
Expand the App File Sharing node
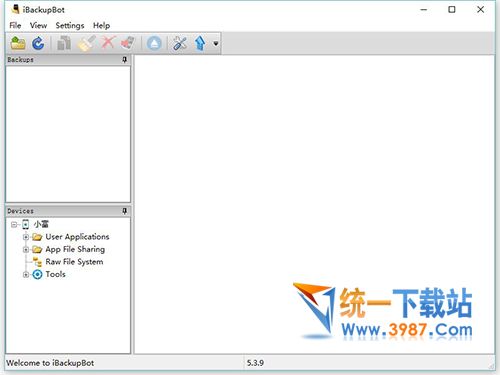(26, 249)
